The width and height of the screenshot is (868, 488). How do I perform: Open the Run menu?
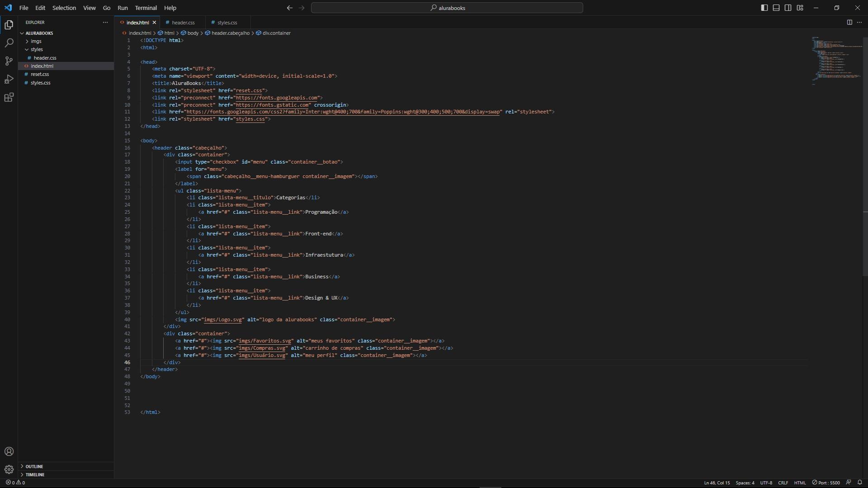(x=123, y=8)
